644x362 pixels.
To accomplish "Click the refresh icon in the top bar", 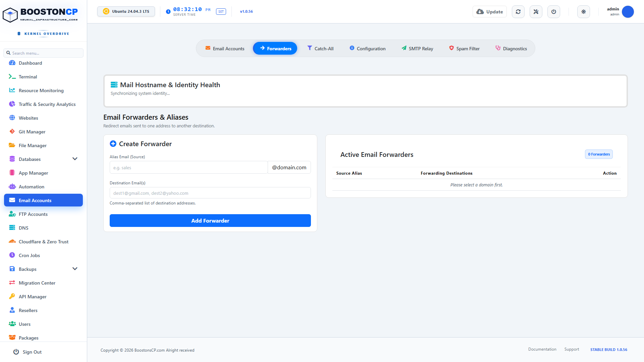I will 518,12.
